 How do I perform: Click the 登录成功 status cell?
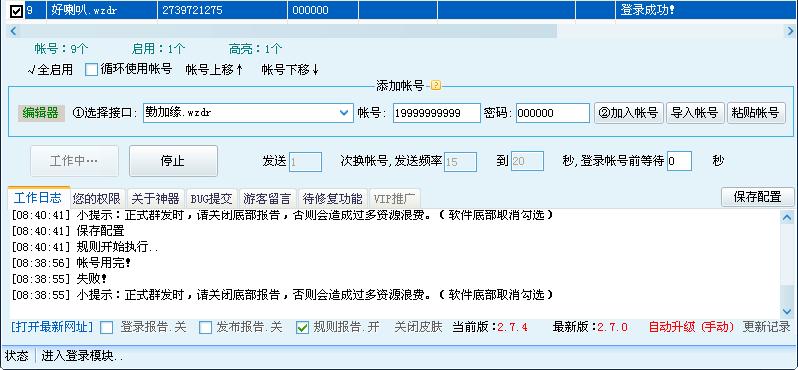[706, 10]
